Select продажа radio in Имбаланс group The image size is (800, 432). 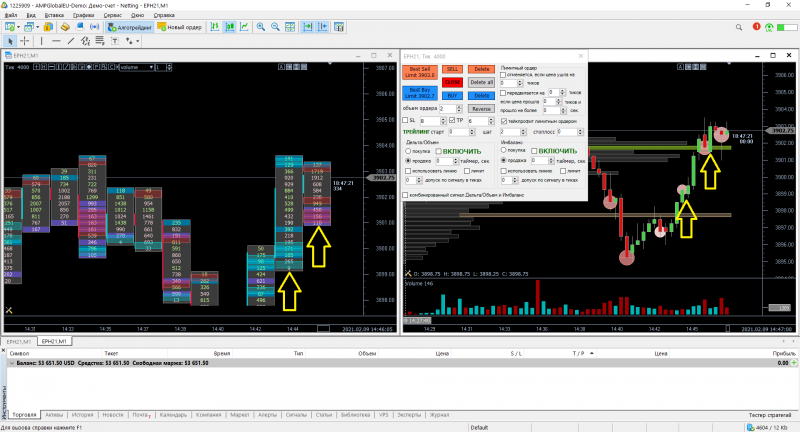(504, 160)
